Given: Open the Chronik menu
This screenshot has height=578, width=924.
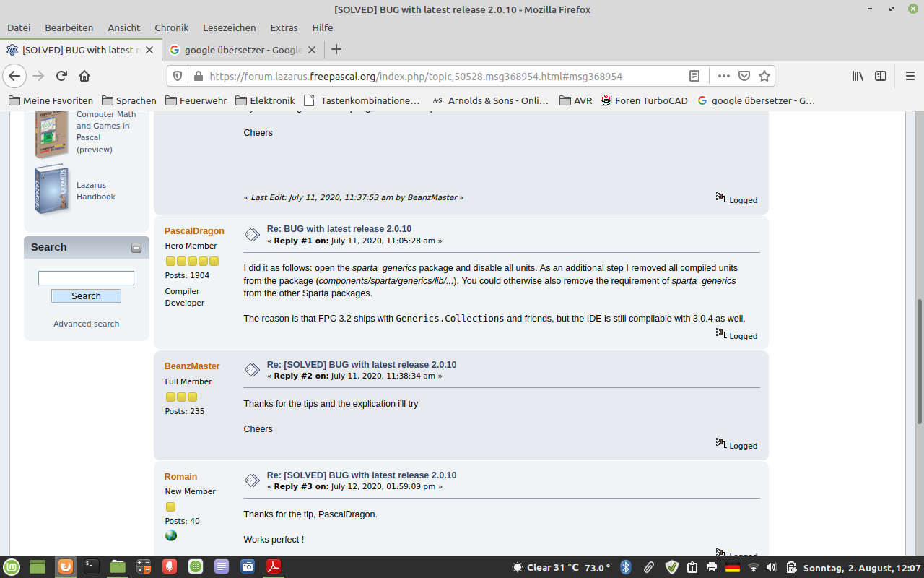Looking at the screenshot, I should [171, 27].
